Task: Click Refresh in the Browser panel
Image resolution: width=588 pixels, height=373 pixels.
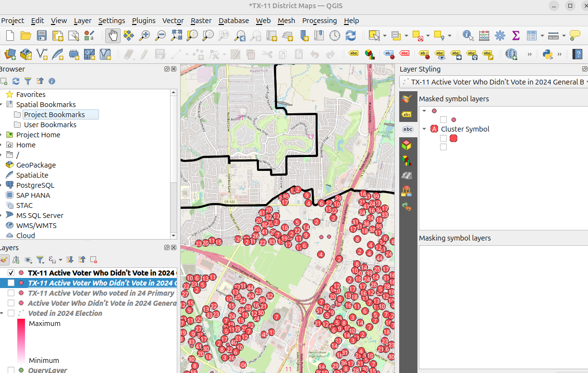Action: pyautogui.click(x=16, y=81)
